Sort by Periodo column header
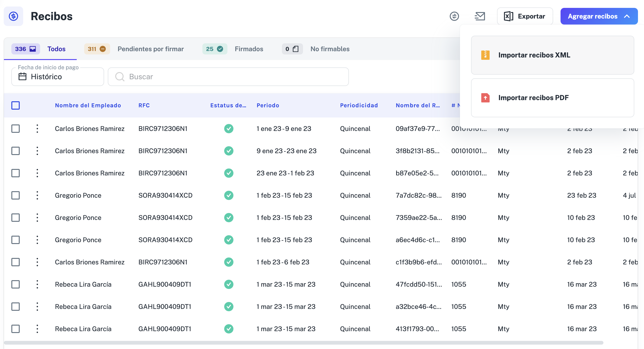 point(268,105)
